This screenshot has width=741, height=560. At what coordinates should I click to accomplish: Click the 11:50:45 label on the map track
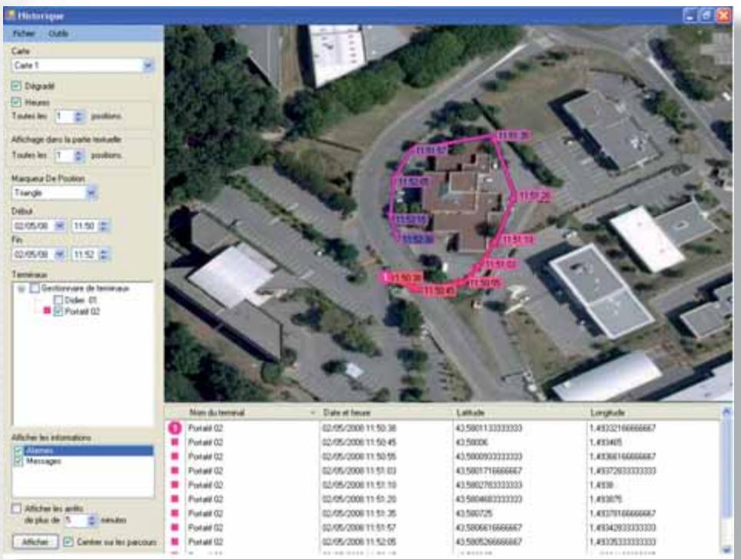[x=439, y=290]
